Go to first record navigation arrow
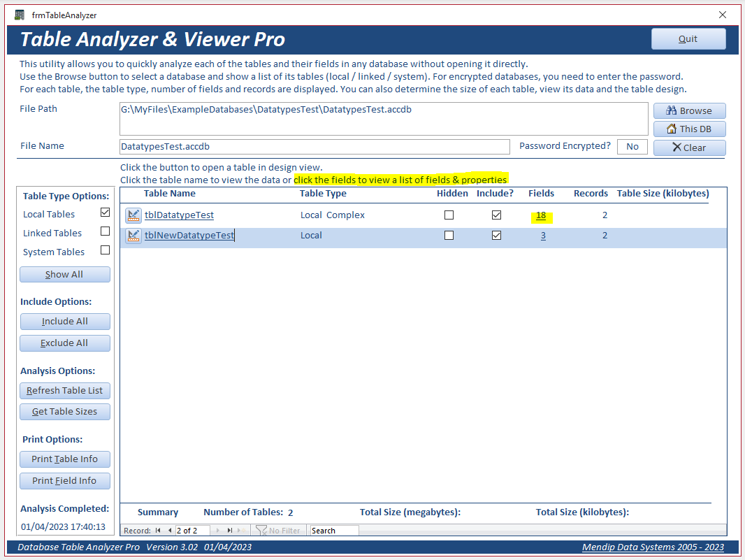This screenshot has width=745, height=560. click(x=158, y=531)
